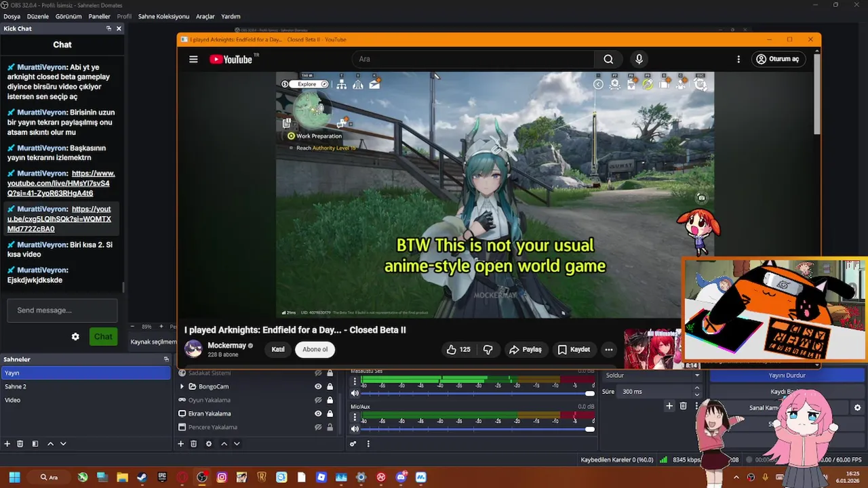This screenshot has height=488, width=868.
Task: Open Masaüstü Ses options menu
Action: 355,381
